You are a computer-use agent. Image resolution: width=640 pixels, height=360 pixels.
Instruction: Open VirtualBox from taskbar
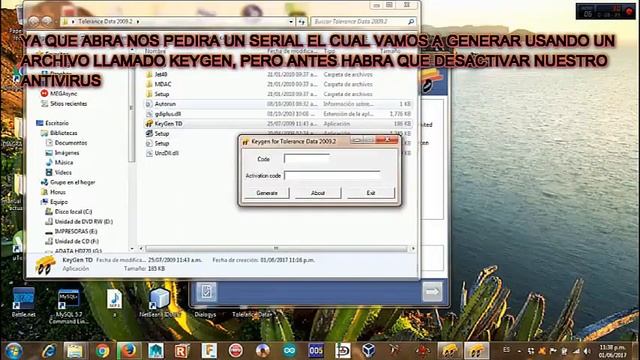pyautogui.click(x=369, y=351)
